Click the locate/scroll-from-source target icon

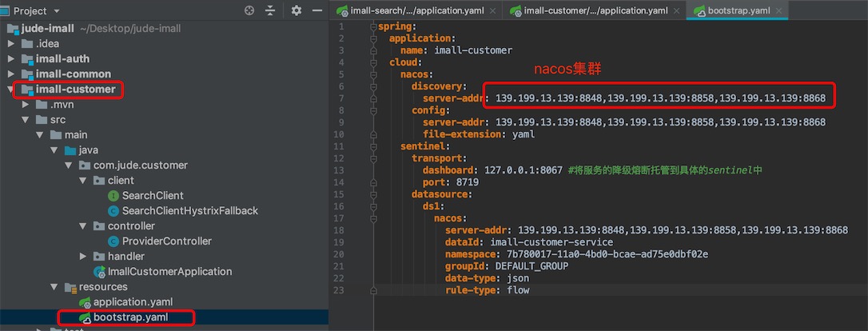pos(249,10)
